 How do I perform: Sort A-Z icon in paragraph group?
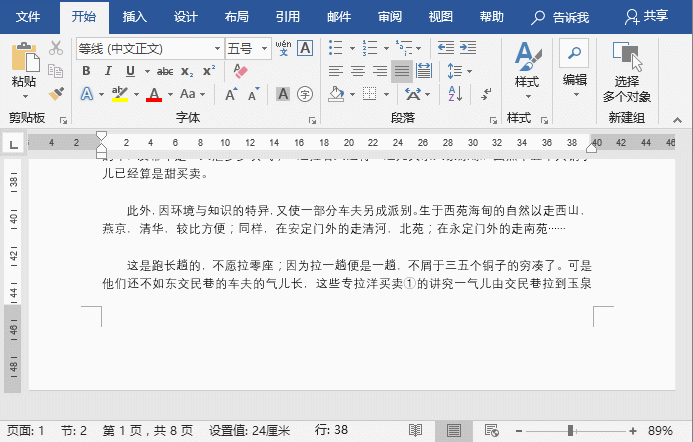click(455, 94)
